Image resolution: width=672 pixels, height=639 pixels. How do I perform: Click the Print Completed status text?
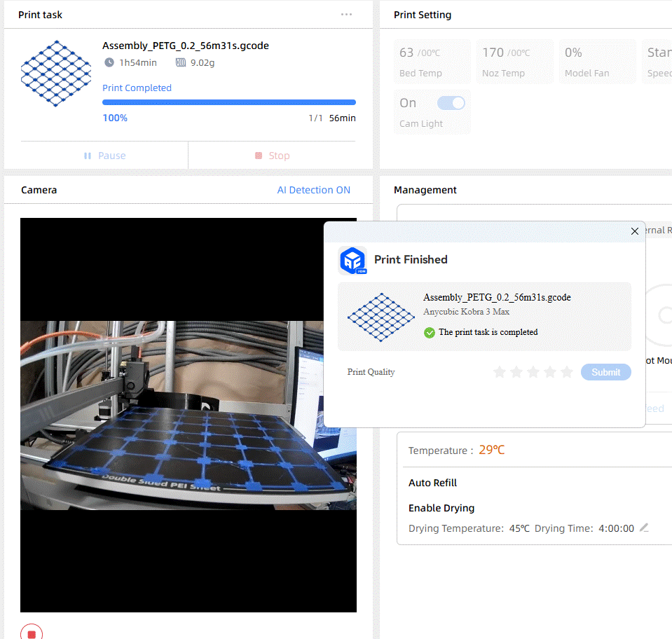click(137, 88)
